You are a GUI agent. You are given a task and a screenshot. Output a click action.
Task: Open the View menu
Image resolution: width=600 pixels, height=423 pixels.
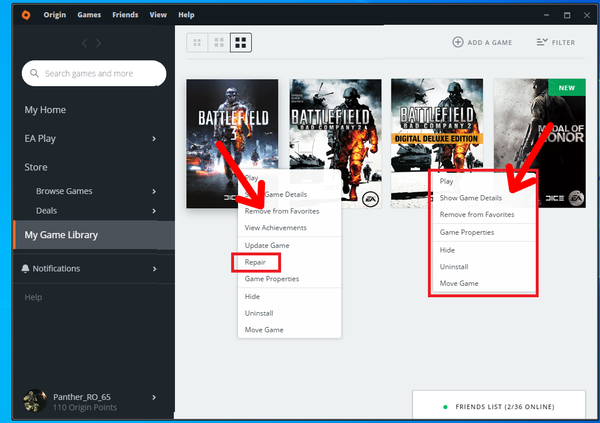(158, 15)
